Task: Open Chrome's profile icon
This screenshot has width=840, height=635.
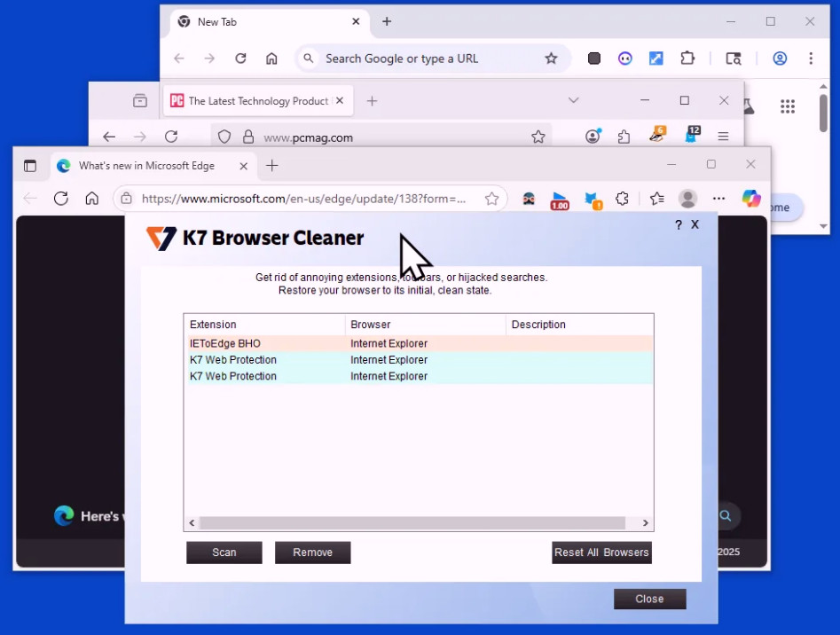Action: click(780, 59)
